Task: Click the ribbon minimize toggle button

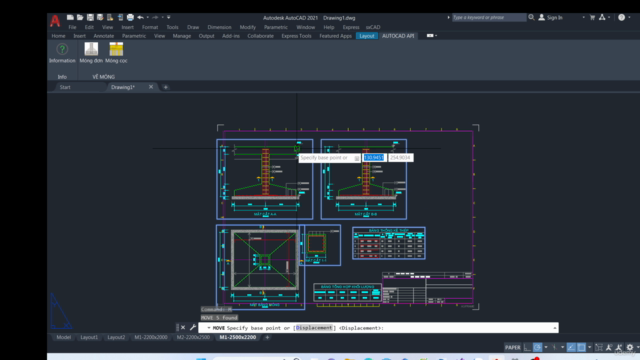Action: [x=430, y=36]
